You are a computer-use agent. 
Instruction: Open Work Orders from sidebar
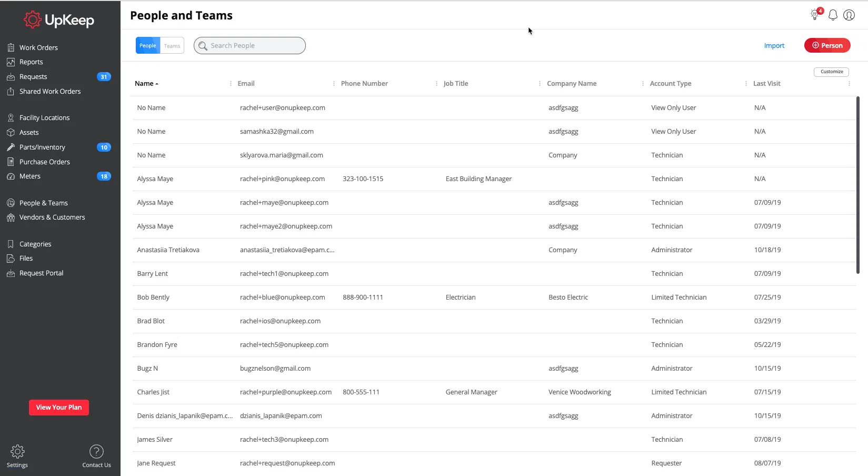tap(38, 47)
